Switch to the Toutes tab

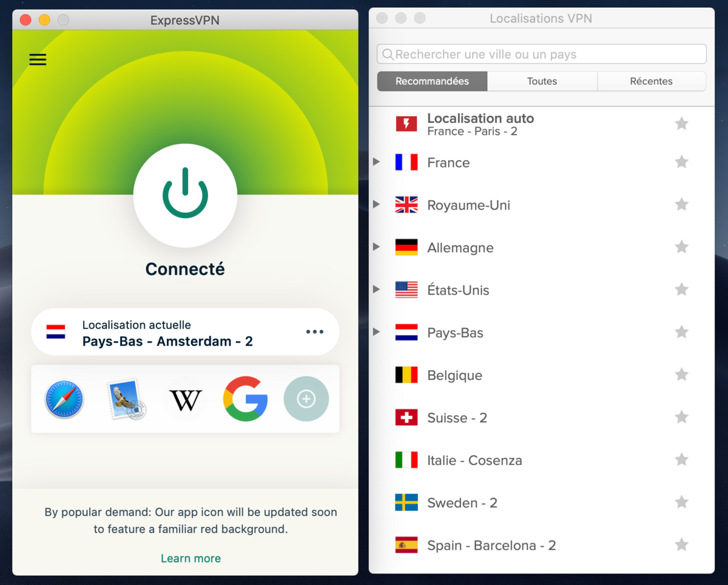click(542, 81)
